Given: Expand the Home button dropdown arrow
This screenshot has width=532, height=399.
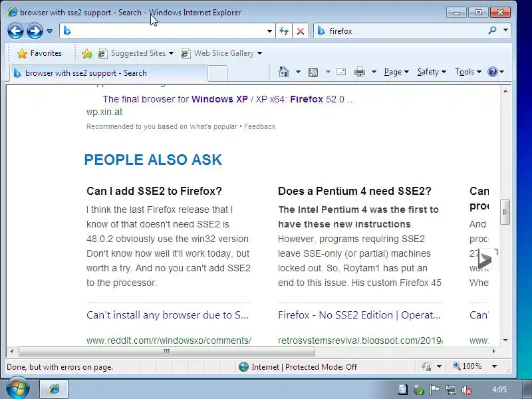Looking at the screenshot, I should tap(298, 72).
